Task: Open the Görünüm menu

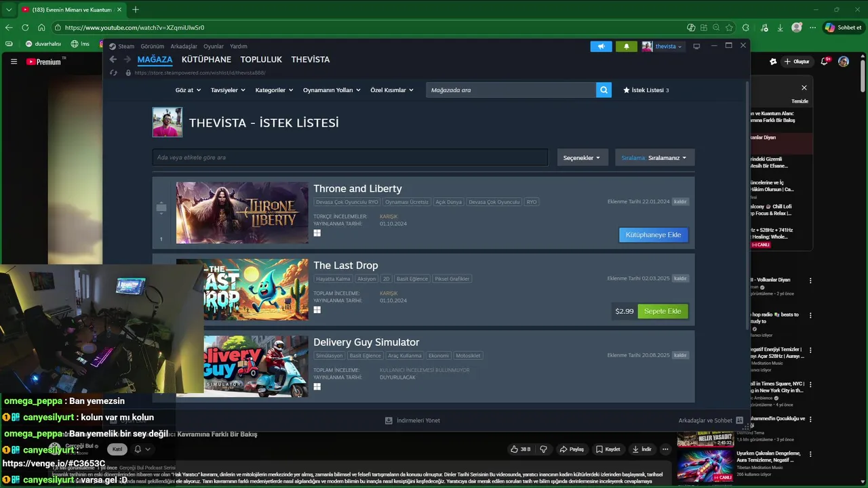Action: [153, 46]
